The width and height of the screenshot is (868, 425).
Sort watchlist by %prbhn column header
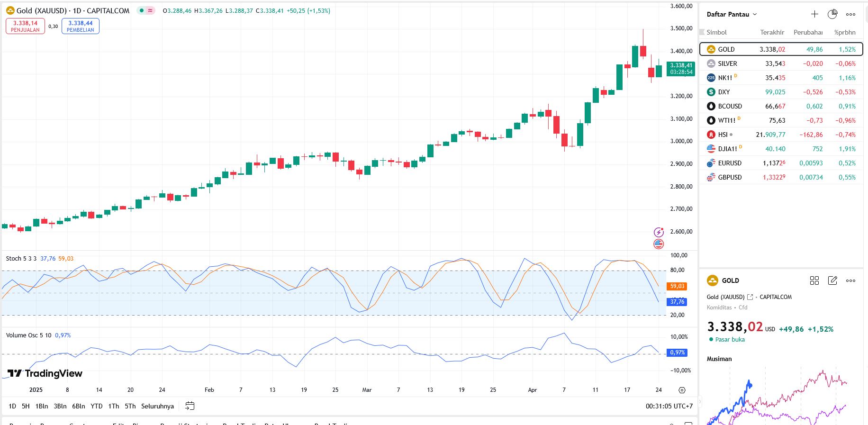845,32
